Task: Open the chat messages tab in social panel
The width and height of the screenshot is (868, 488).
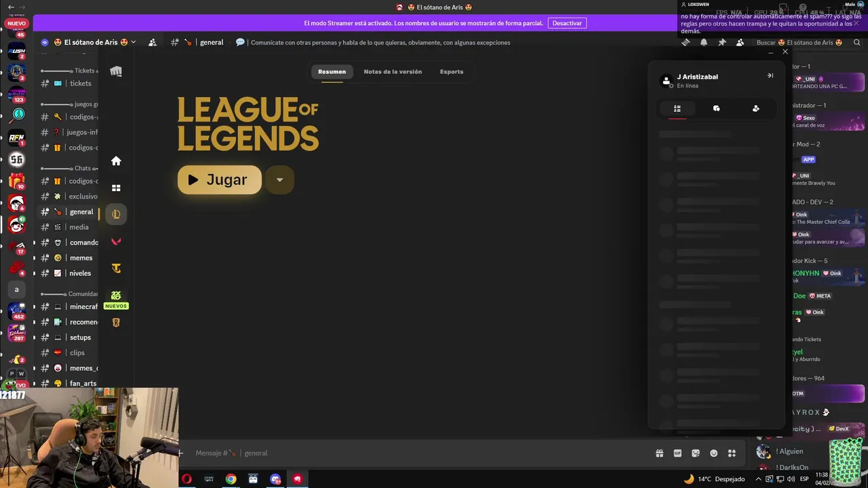Action: tap(716, 108)
